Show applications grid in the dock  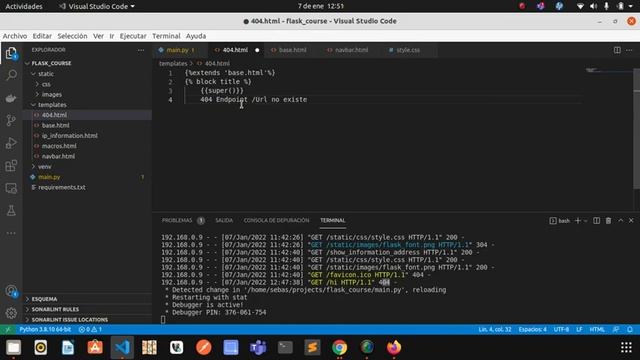[626, 347]
